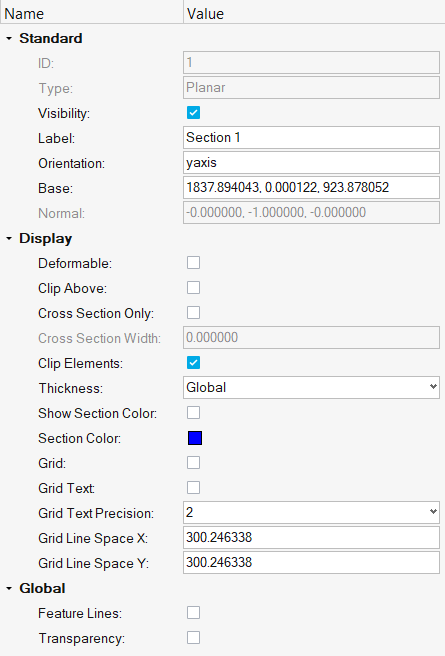The width and height of the screenshot is (445, 656).
Task: Open the Thickness dropdown showing Global
Action: (x=311, y=387)
